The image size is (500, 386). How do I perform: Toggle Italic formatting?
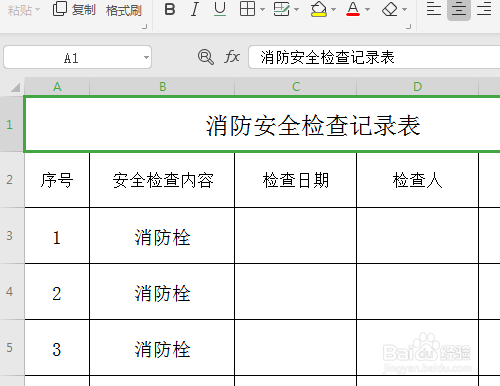(x=195, y=9)
